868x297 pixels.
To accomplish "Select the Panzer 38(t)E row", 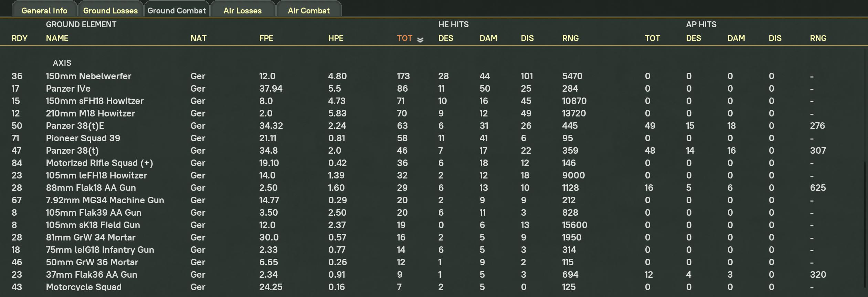I will point(434,126).
